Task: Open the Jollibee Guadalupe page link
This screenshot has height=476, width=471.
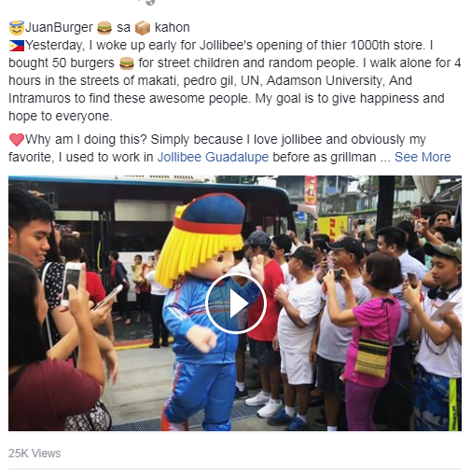Action: coord(213,157)
